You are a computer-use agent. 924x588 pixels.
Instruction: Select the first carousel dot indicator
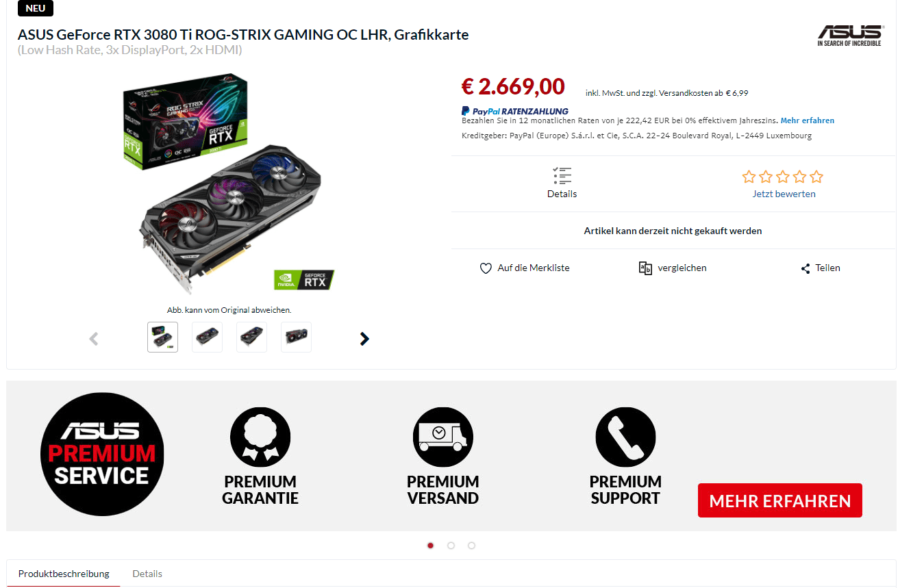coord(430,546)
